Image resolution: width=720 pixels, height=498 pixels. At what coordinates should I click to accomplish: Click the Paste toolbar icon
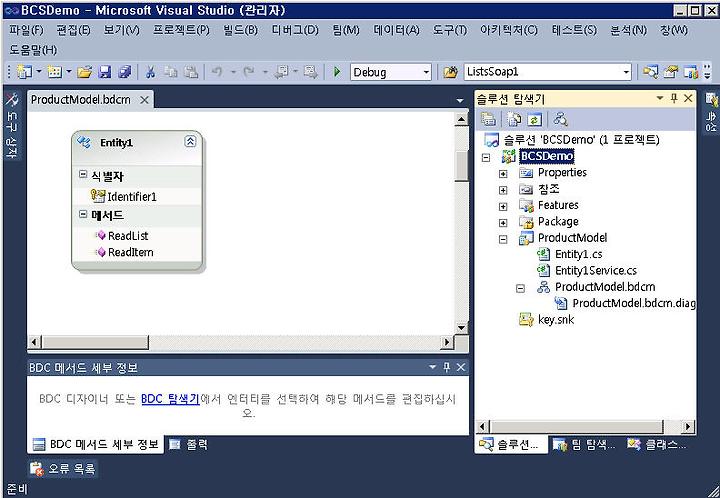(x=191, y=72)
